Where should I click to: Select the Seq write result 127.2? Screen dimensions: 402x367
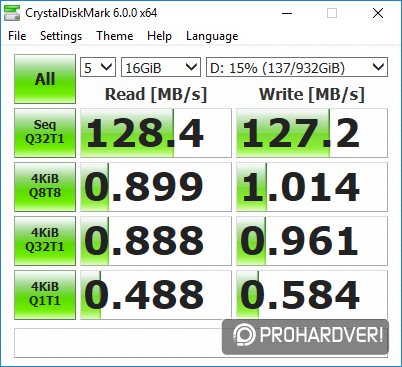pos(312,133)
